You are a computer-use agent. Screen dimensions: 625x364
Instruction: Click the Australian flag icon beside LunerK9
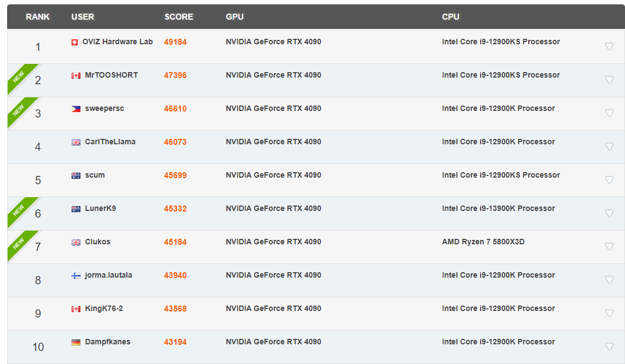[76, 209]
